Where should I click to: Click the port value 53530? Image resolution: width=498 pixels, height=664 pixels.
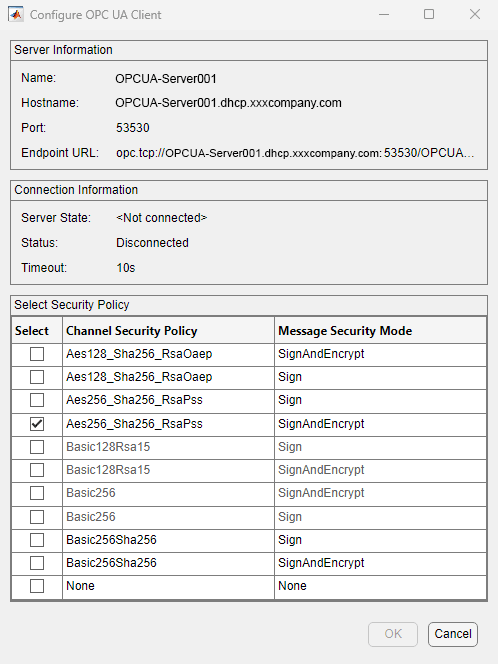[x=133, y=128]
